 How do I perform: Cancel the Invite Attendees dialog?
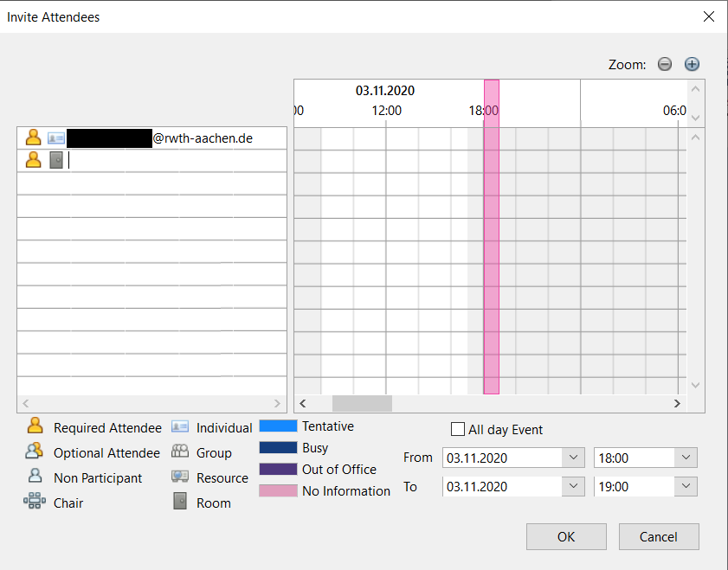tap(658, 536)
